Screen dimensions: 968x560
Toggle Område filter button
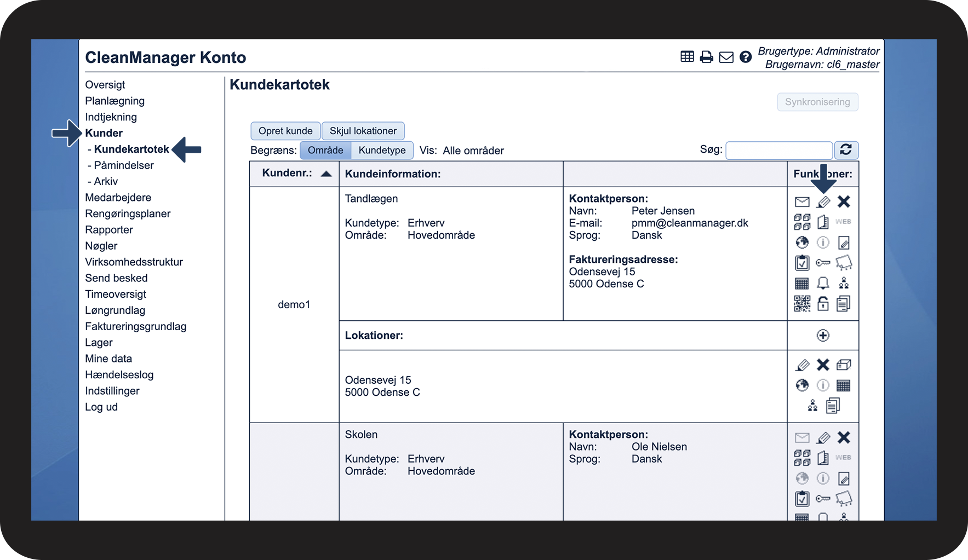pos(325,150)
